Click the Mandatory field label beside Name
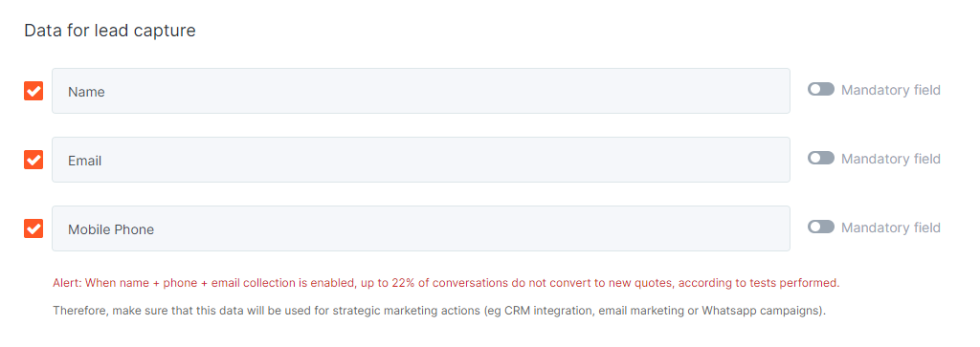The width and height of the screenshot is (980, 347). [x=891, y=91]
